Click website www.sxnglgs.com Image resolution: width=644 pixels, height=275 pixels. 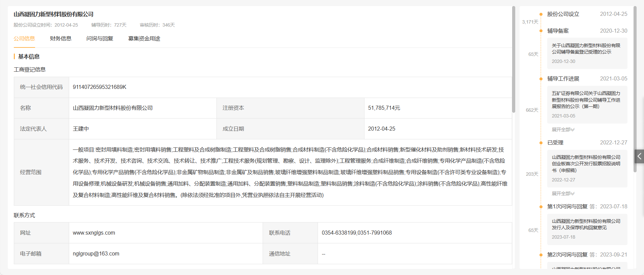pos(94,233)
